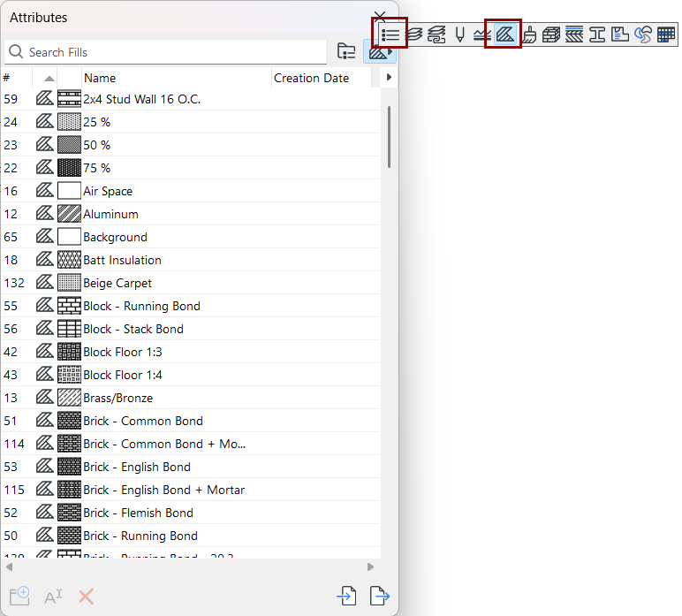Select Pens & Colors pen icon

(x=459, y=34)
